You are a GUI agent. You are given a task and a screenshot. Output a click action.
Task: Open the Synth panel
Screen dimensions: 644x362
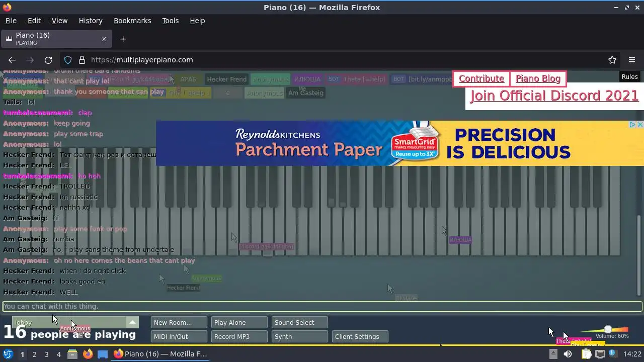pos(299,336)
